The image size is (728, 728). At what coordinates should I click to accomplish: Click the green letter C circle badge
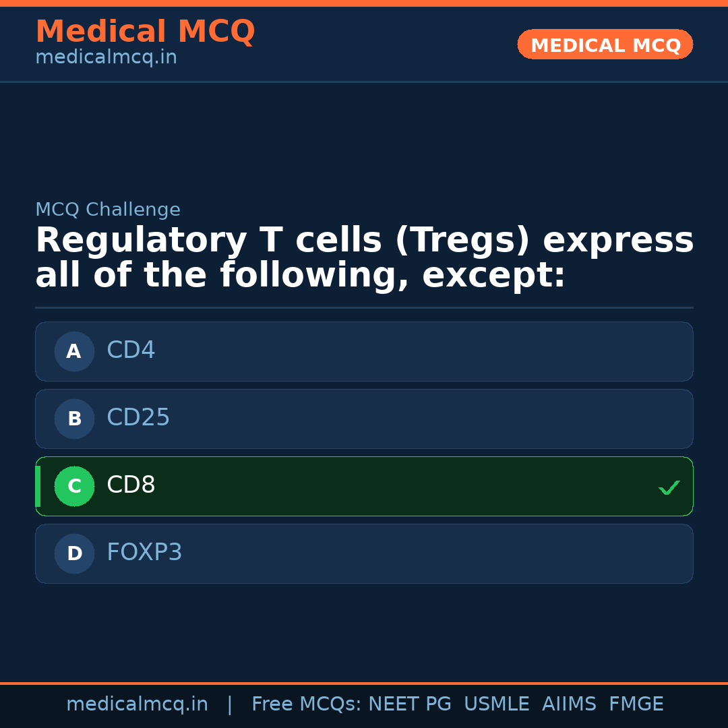[x=74, y=486]
